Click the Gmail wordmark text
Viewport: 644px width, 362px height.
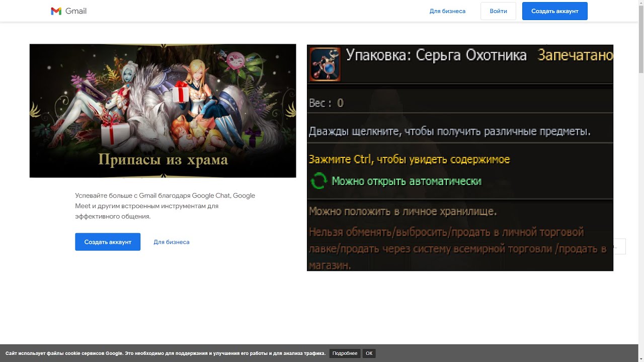pos(76,11)
